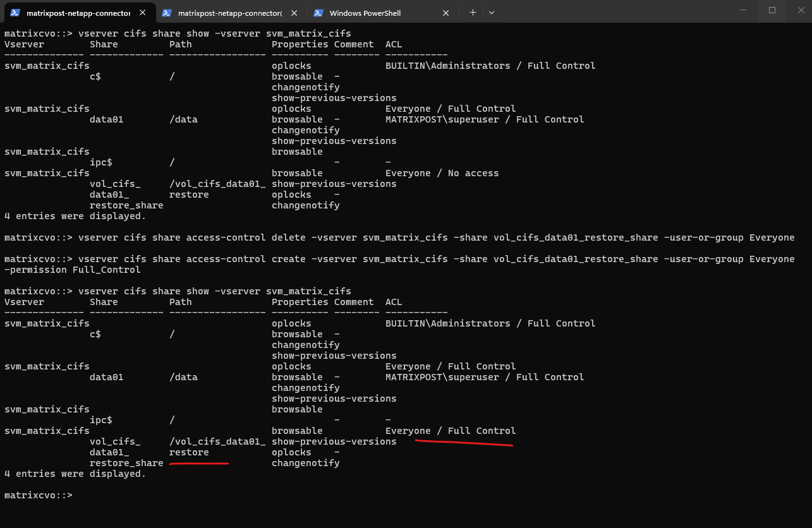The height and width of the screenshot is (528, 812).
Task: Click the last '4 entries were displayed.' line
Action: point(75,474)
